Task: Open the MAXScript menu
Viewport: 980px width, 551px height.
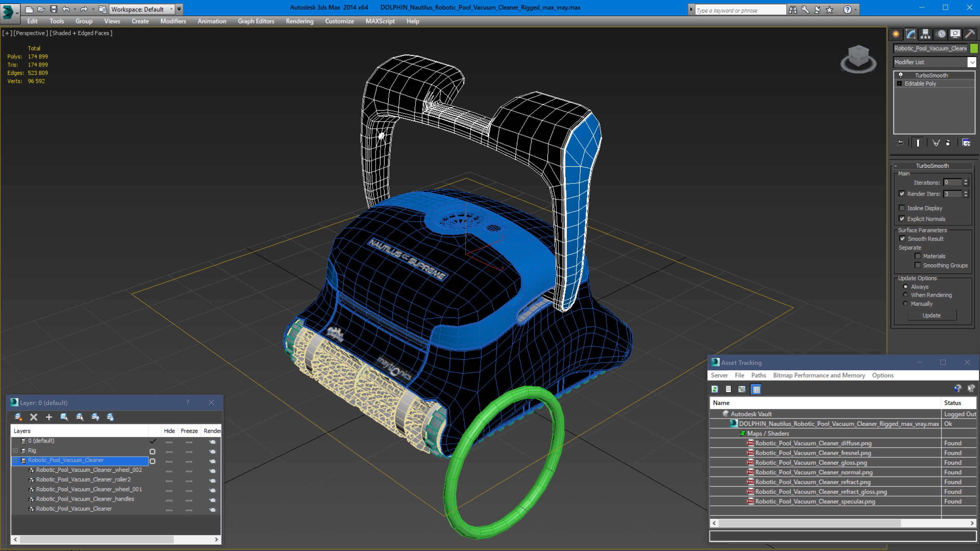Action: [380, 21]
